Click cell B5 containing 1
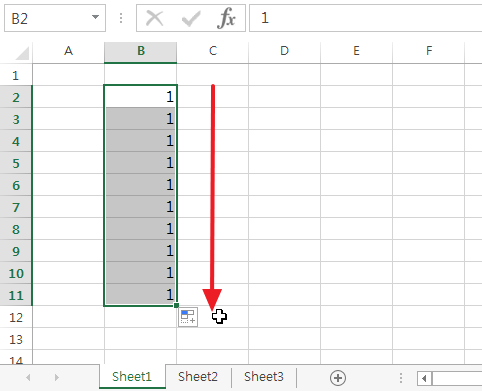482x391 pixels. point(141,163)
